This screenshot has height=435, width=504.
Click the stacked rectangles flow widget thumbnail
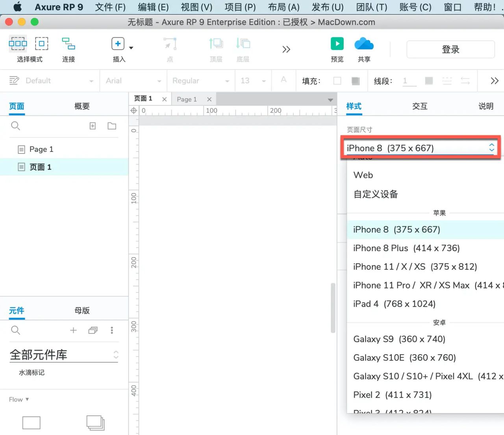pos(95,423)
